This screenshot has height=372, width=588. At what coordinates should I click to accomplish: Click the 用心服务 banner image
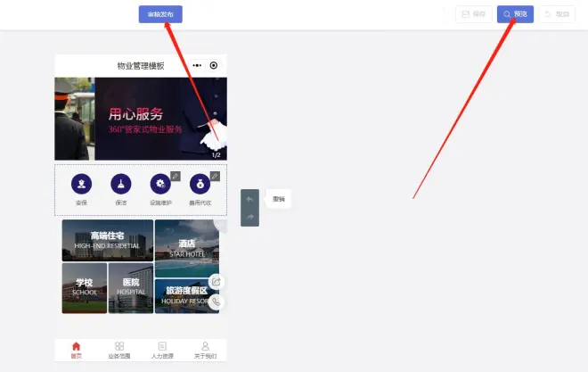(x=140, y=119)
